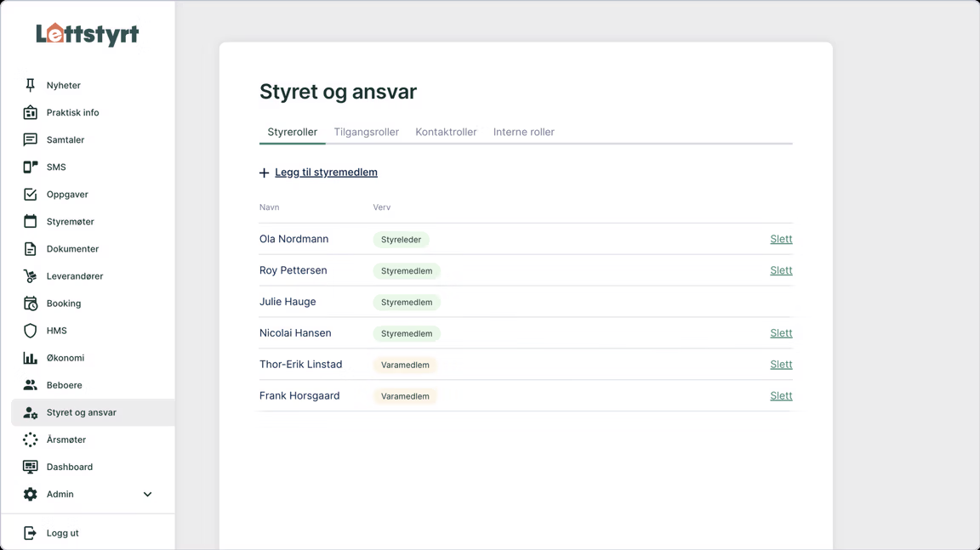
Task: Click the Styremedlem badge for Julie Hauge
Action: click(407, 303)
